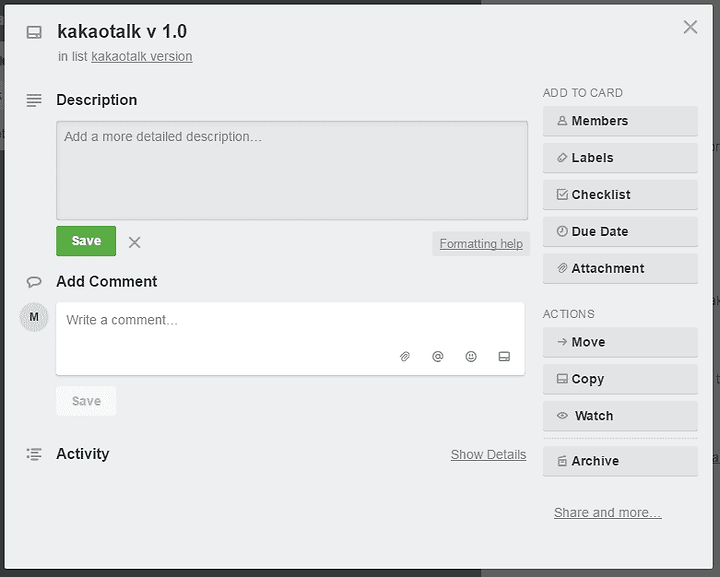Cancel description editing with the X icon
Image resolution: width=720 pixels, height=577 pixels.
click(x=135, y=242)
